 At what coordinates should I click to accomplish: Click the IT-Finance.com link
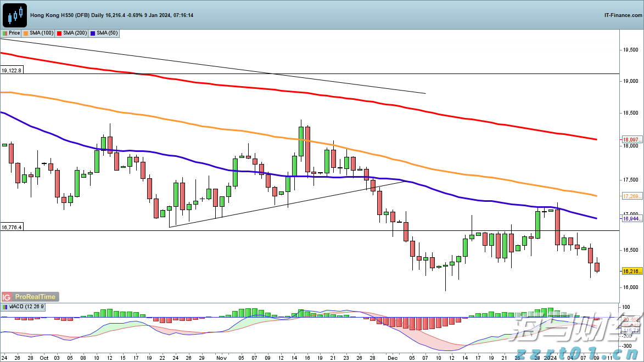(621, 15)
